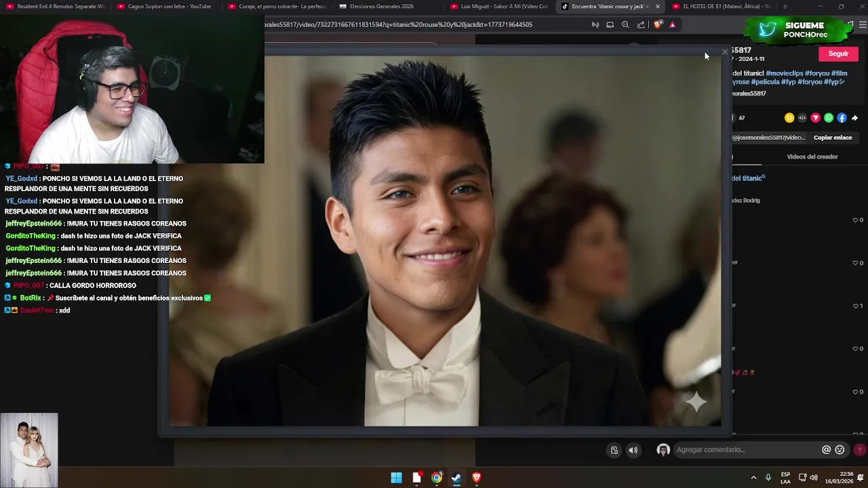This screenshot has height=488, width=868.
Task: Click the picture-in-picture icon in address bar
Action: coord(610,24)
